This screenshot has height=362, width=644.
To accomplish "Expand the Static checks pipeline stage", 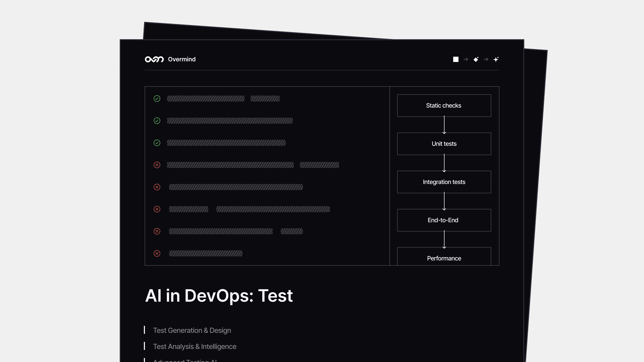I will (444, 105).
